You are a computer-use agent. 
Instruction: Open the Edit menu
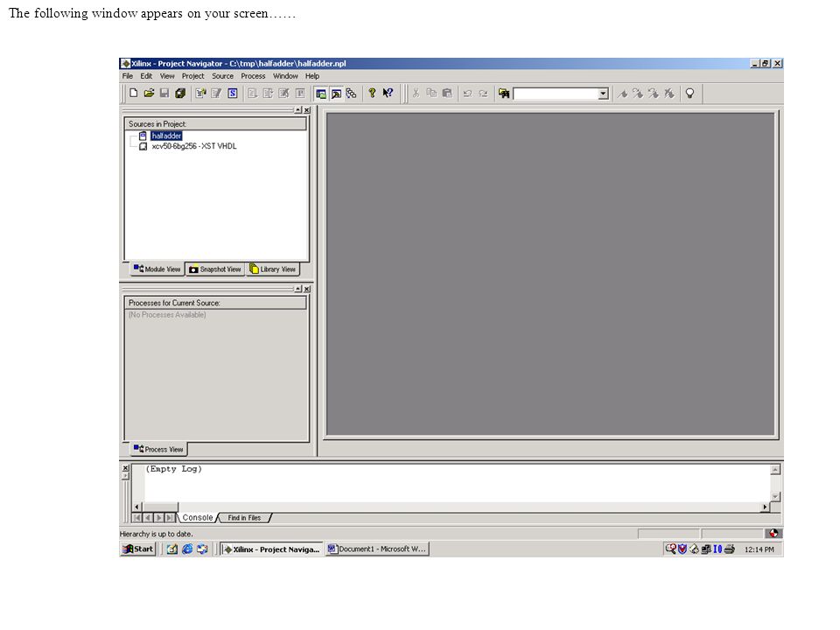tap(146, 76)
